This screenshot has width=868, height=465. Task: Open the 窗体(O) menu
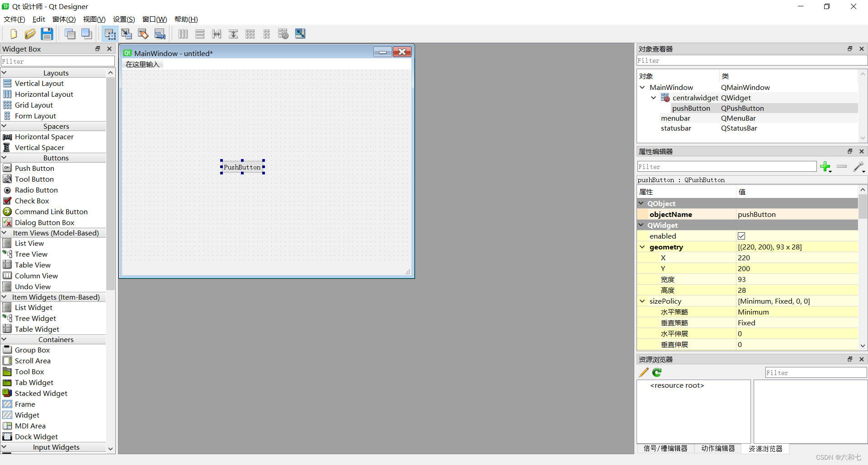(x=64, y=19)
